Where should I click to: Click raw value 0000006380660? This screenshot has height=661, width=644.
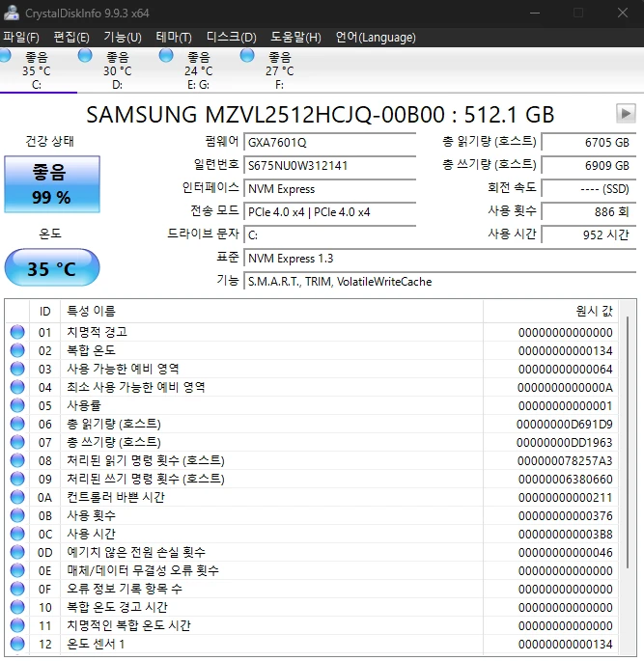point(565,479)
